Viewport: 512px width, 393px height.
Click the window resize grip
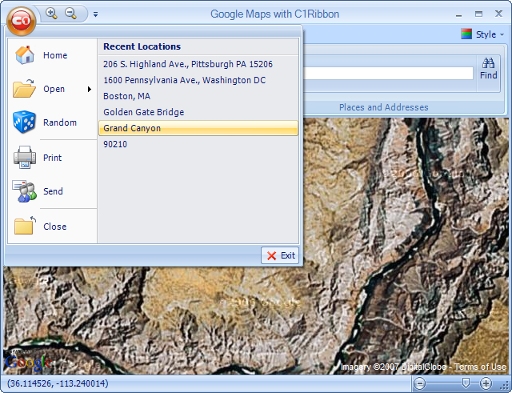(505, 386)
